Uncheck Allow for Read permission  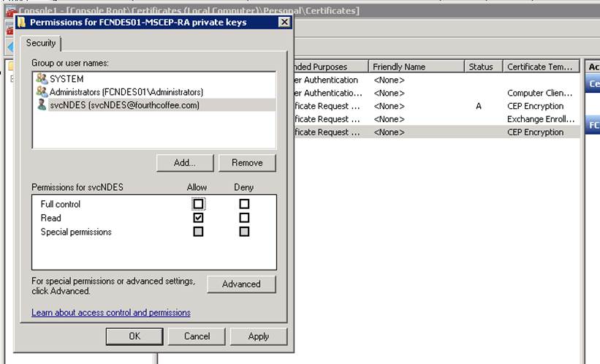tap(198, 218)
